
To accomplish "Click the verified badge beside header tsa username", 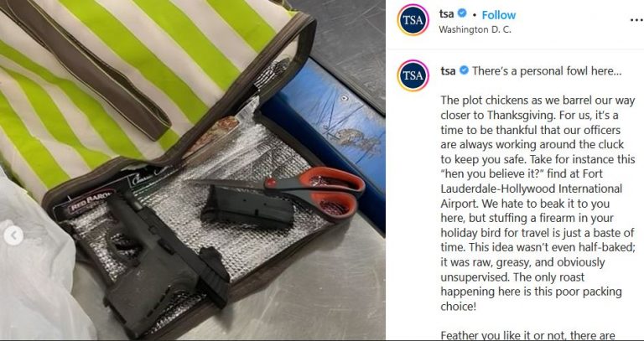I will click(x=462, y=13).
